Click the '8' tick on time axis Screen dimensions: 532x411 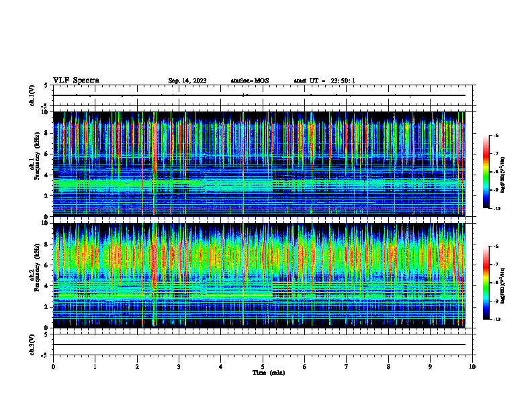point(388,367)
